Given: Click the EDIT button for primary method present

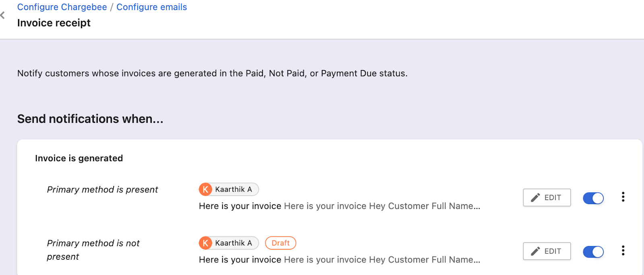Looking at the screenshot, I should click(x=547, y=197).
